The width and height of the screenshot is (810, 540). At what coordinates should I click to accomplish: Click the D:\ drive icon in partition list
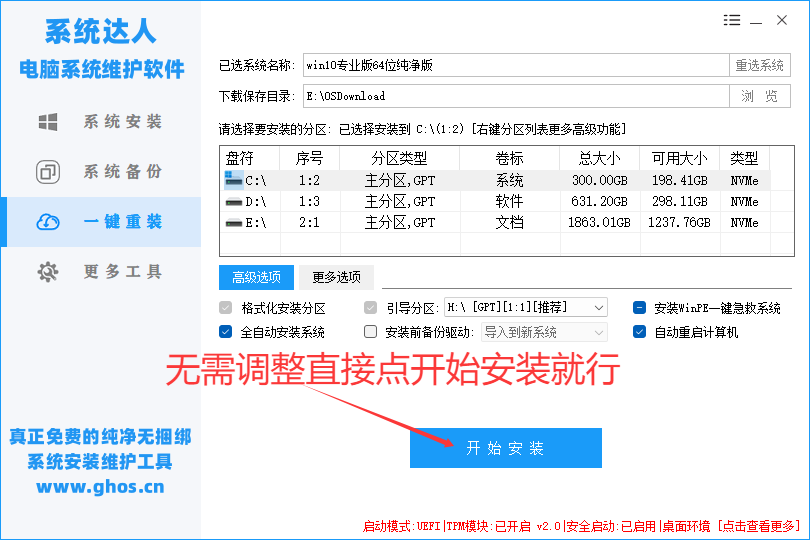pyautogui.click(x=233, y=202)
